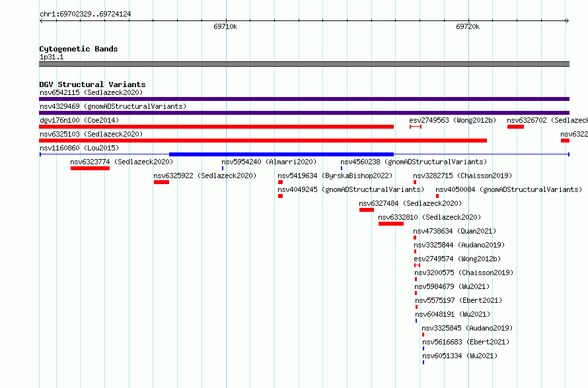The image size is (588, 388).
Task: Select the blue marker under nsv6051334
Action: [x=423, y=362]
